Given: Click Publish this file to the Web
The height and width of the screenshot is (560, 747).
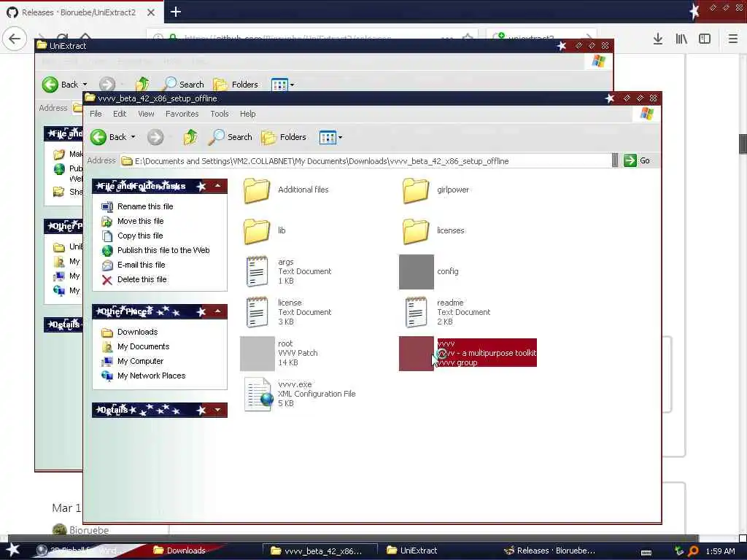Looking at the screenshot, I should click(156, 250).
